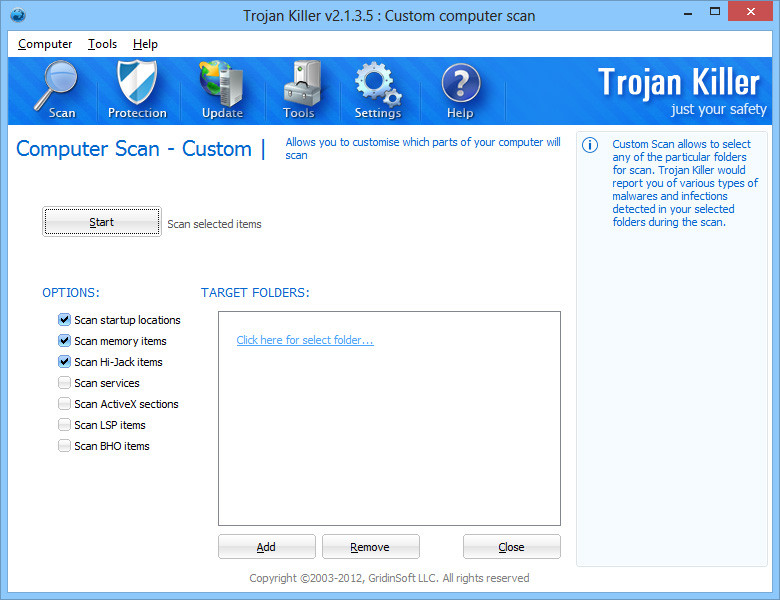Open the Scan magnifying glass tool
780x600 pixels.
57,90
